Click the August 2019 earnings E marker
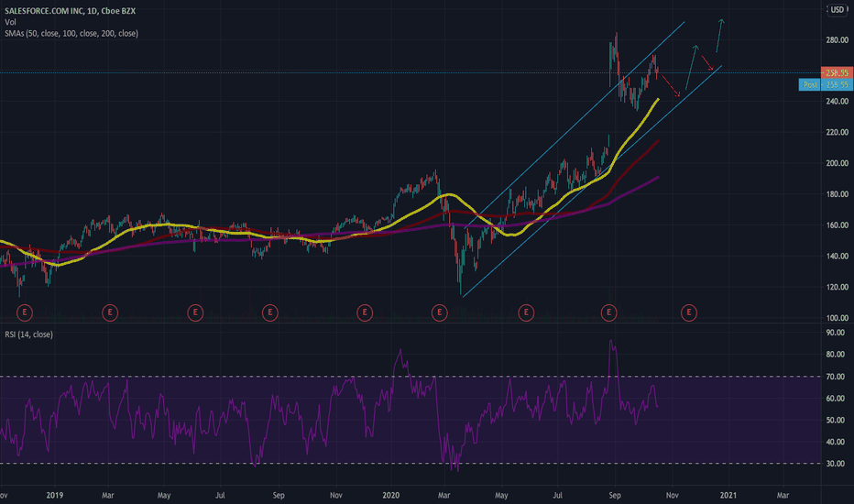 [270, 312]
